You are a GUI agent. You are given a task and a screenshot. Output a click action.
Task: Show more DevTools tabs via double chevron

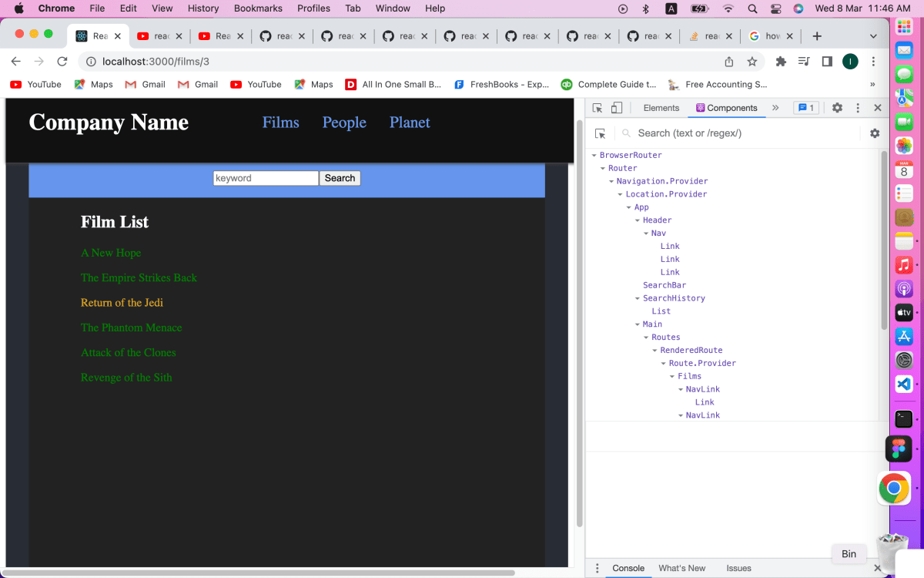[775, 108]
